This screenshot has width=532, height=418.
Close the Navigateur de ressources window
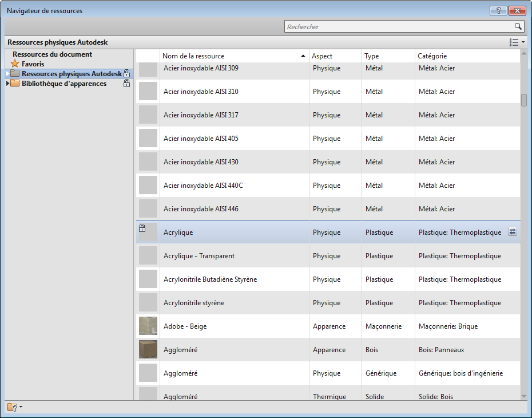pyautogui.click(x=517, y=10)
